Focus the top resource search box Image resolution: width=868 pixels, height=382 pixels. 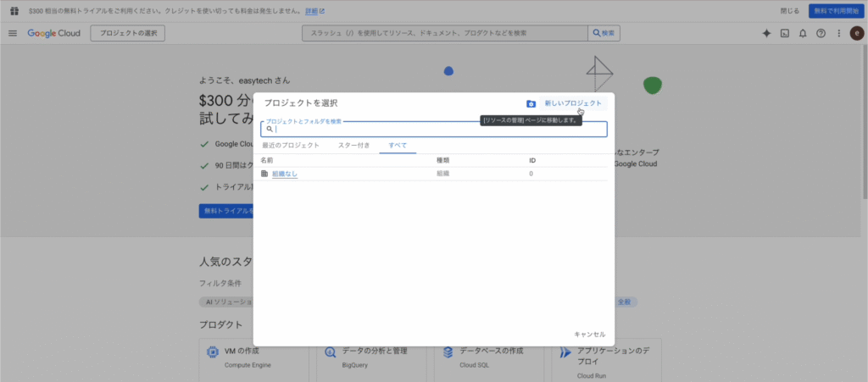[444, 33]
